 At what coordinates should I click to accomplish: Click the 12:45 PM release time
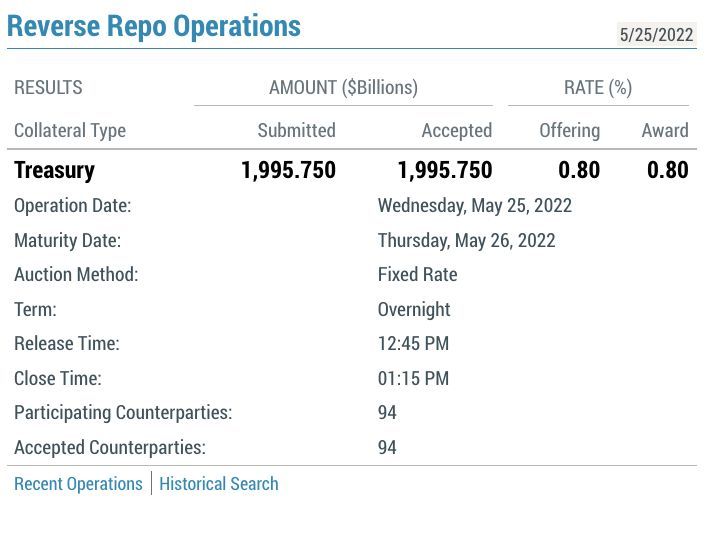click(x=413, y=344)
